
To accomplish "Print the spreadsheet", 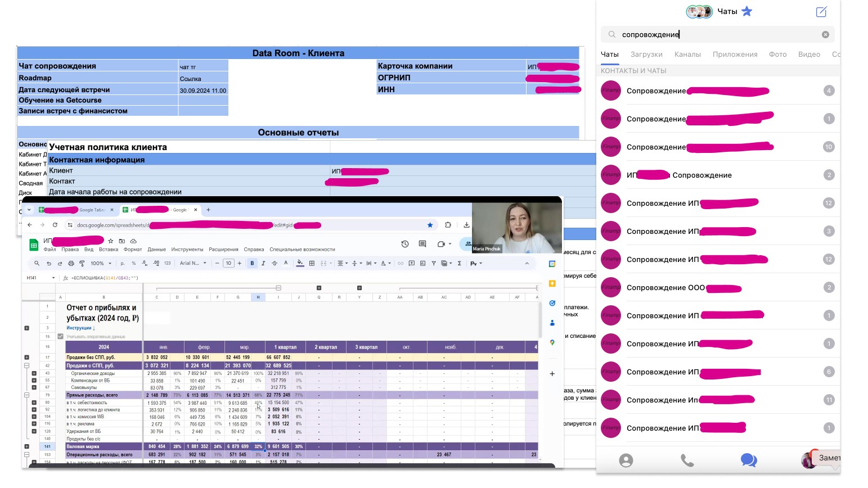I will point(71,263).
